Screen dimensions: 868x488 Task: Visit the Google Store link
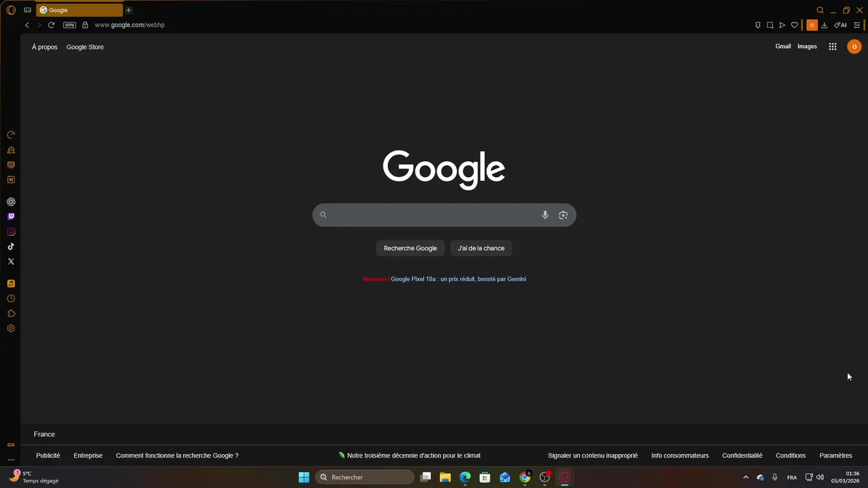[x=85, y=47]
